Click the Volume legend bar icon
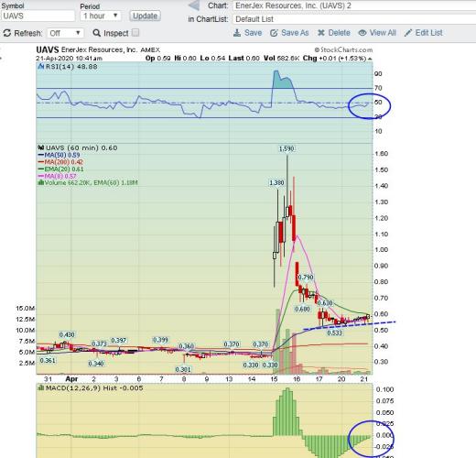 click(40, 182)
